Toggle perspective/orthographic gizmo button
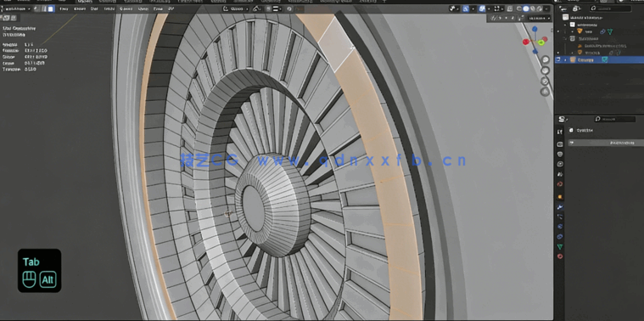Screen dimensions: 644x321 [x=545, y=92]
